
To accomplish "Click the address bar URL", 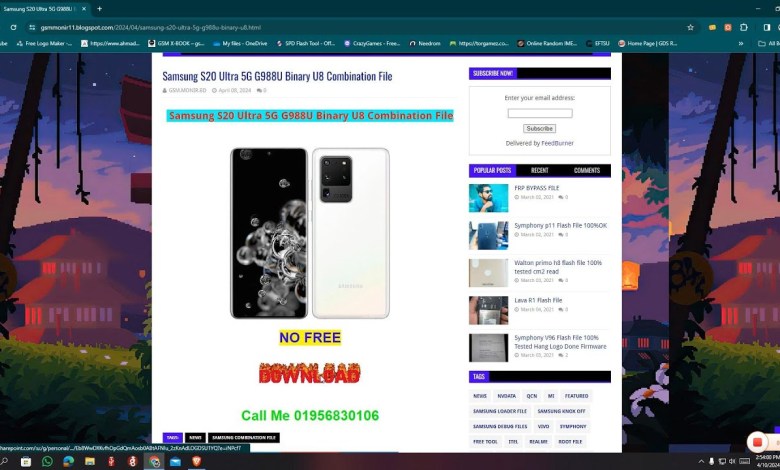I will coord(151,27).
